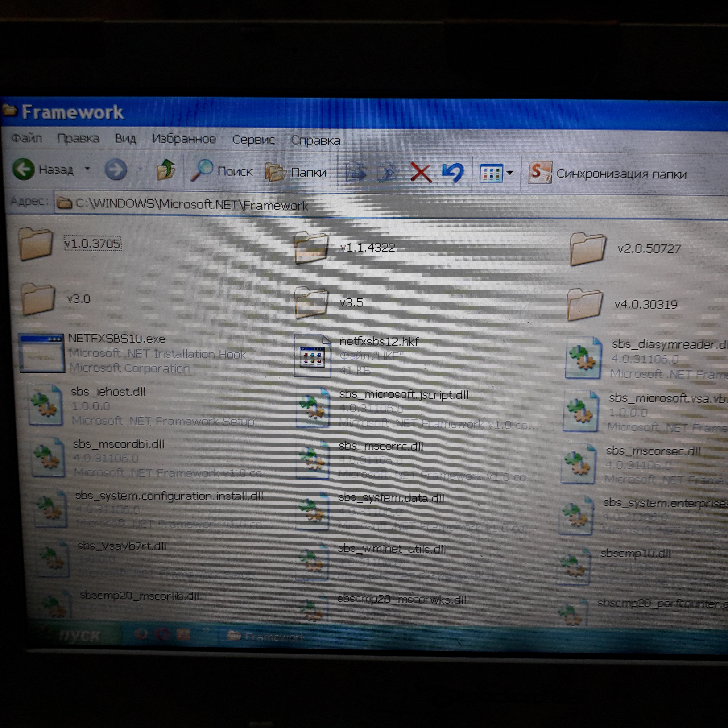Viewport: 728px width, 728px height.
Task: Open the Файл menu
Action: tap(26, 138)
